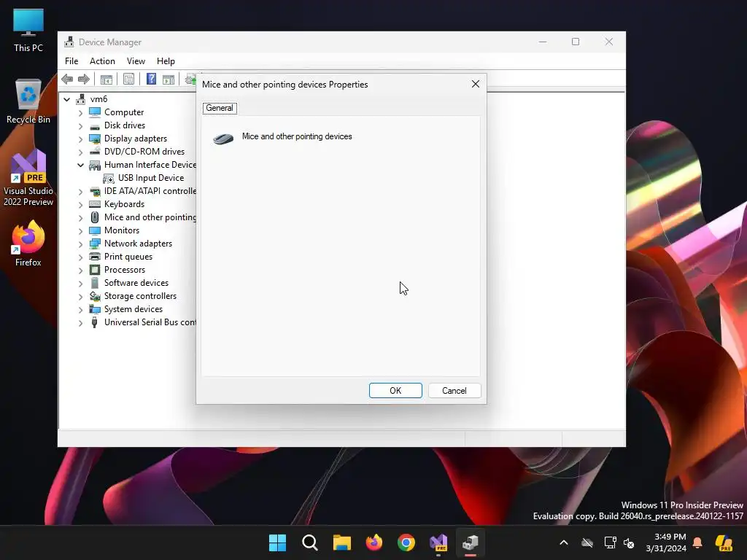
Task: Expand the Processors category
Action: click(x=80, y=270)
